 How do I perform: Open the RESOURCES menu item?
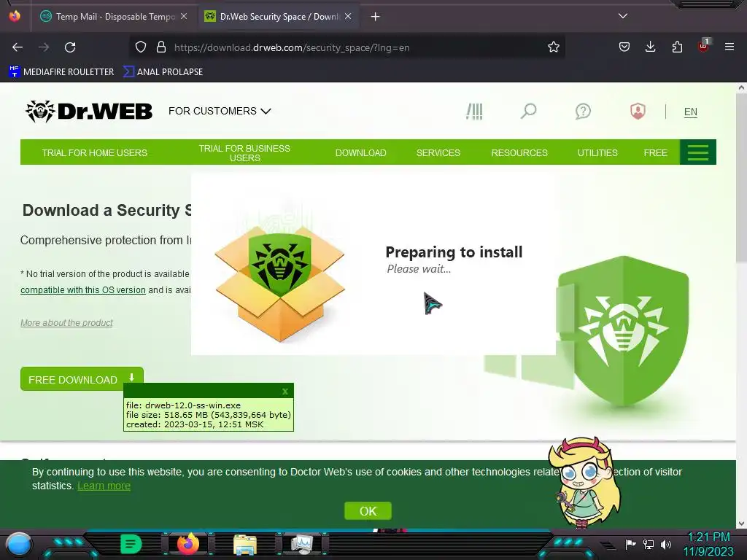[519, 153]
